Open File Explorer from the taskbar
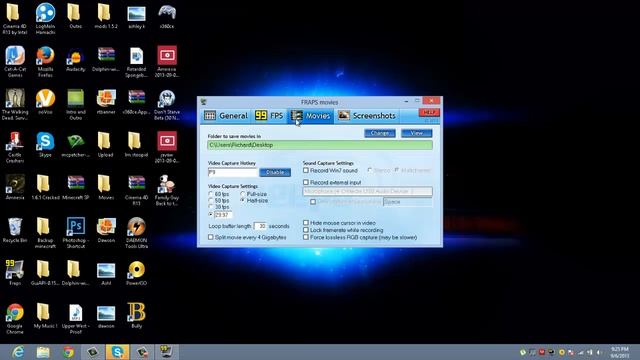 click(43, 352)
